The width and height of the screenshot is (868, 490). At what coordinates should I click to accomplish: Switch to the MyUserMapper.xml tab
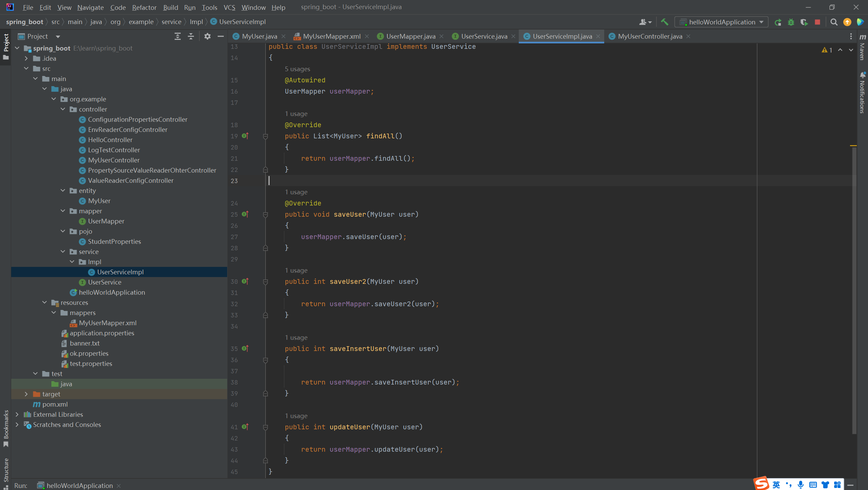tap(331, 36)
